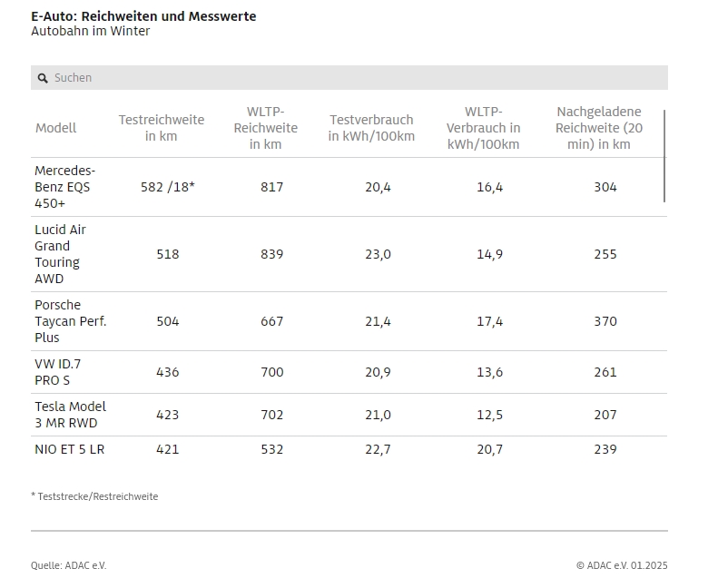Screen dimensions: 708x588
Task: Select the NIO ET 5 LR row
Action: coord(349,449)
